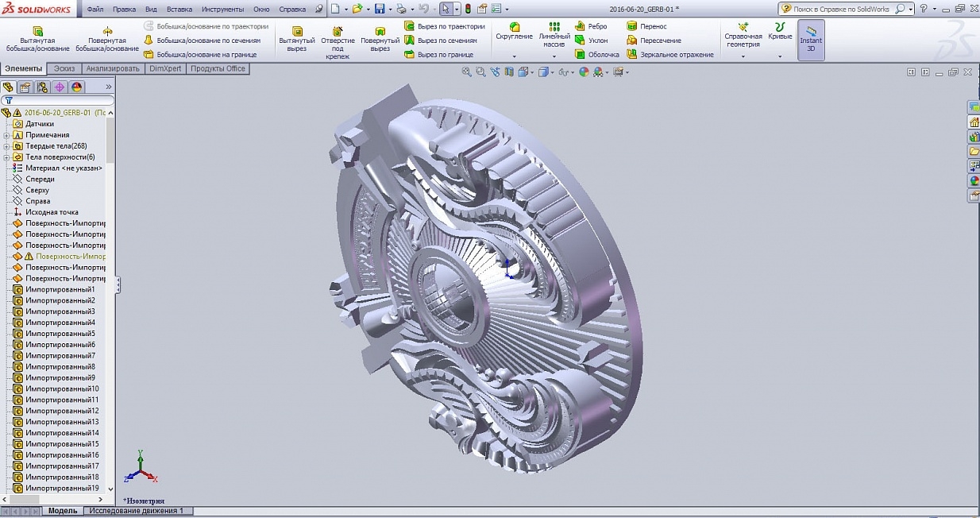
Task: Expand the Тела поверхности(6) folder
Action: tap(6, 157)
